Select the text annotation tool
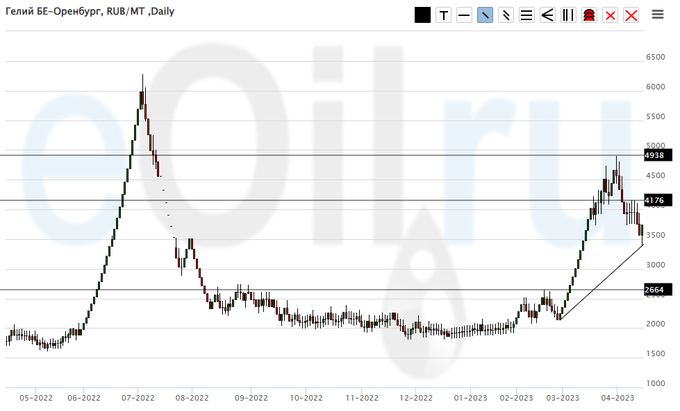 [x=443, y=15]
